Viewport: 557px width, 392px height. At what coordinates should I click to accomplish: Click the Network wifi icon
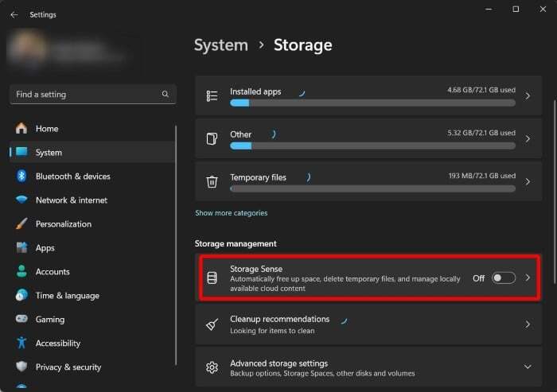[x=21, y=200]
